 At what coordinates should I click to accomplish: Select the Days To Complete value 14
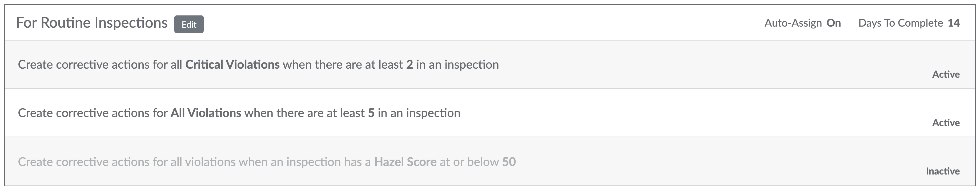(953, 23)
